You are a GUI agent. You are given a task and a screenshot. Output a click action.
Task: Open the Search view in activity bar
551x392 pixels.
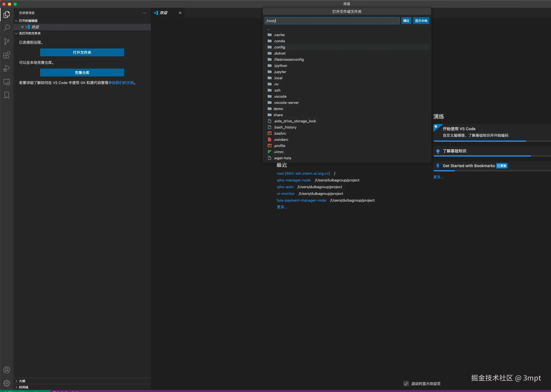click(7, 28)
